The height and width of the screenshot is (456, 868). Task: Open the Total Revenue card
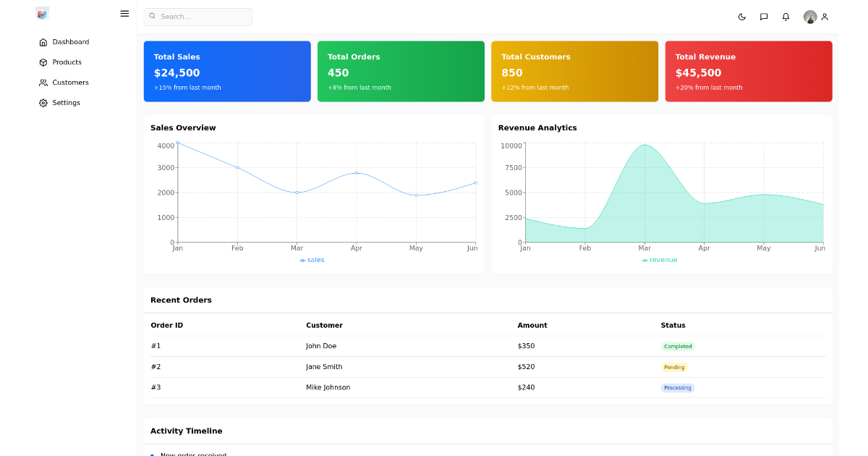[x=749, y=71]
